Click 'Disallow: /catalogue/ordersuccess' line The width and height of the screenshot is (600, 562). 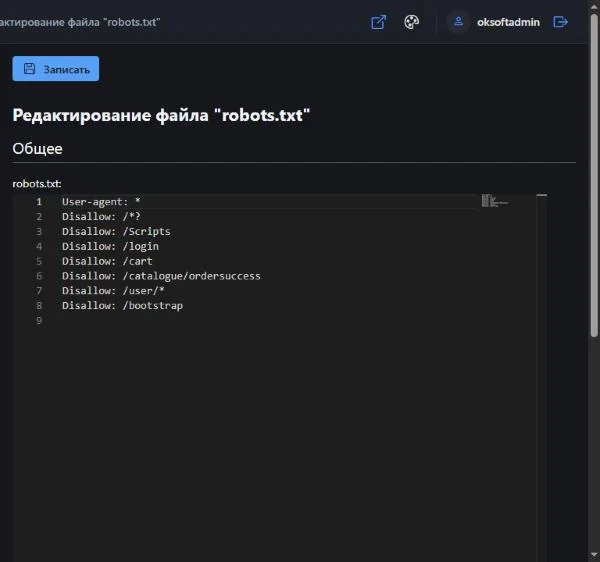point(161,276)
